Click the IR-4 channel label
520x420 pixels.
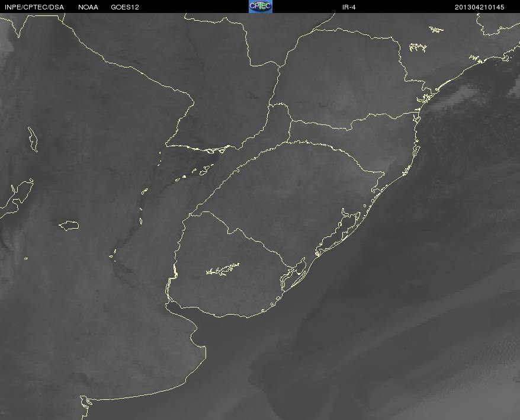349,7
